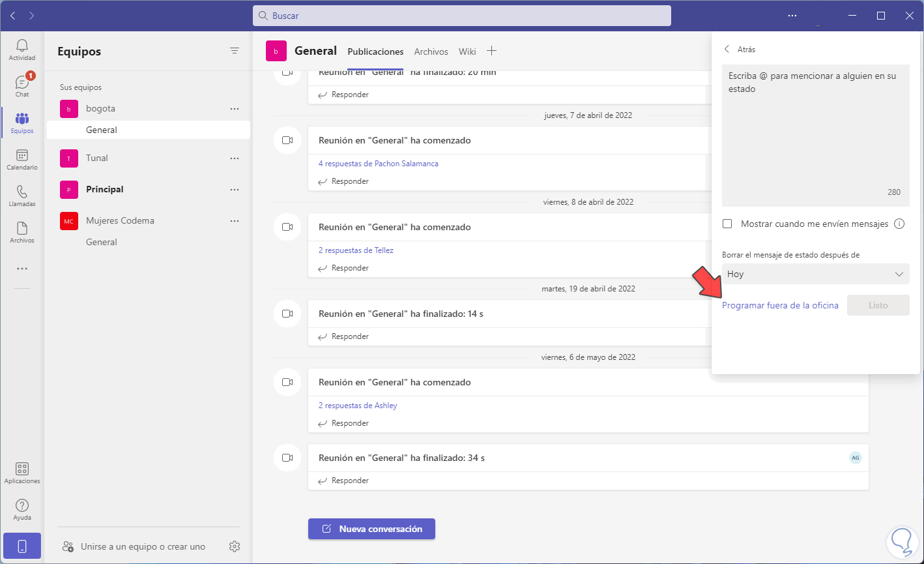Open 4 respuestas de Pachon Salamanca

coord(378,164)
